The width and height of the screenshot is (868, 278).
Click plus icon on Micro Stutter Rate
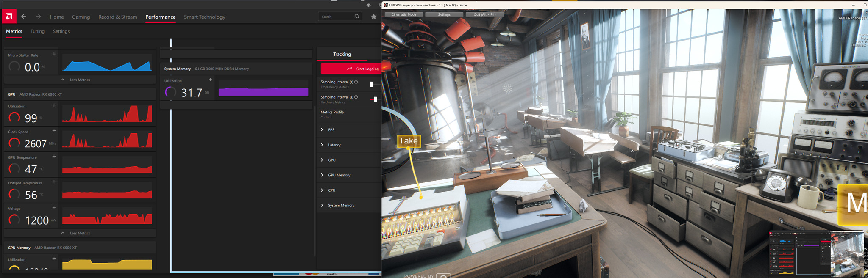(54, 54)
